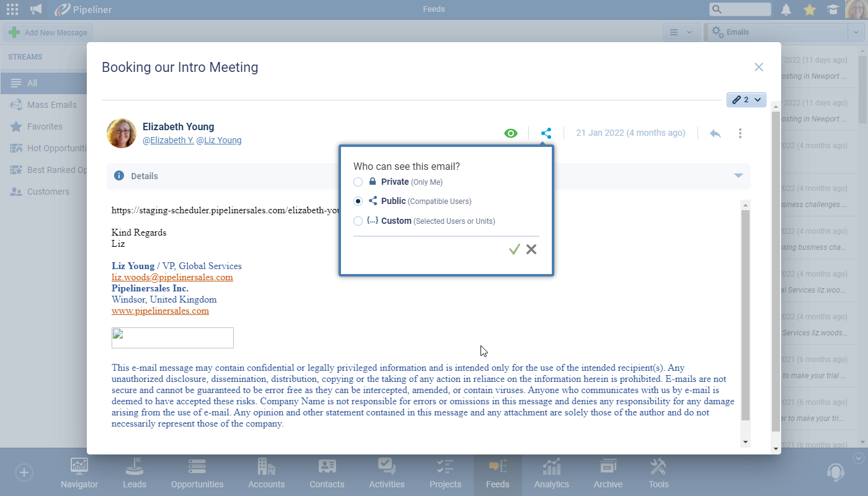This screenshot has width=868, height=496.
Task: Go to Opportunities in bottom navigation
Action: [x=197, y=473]
